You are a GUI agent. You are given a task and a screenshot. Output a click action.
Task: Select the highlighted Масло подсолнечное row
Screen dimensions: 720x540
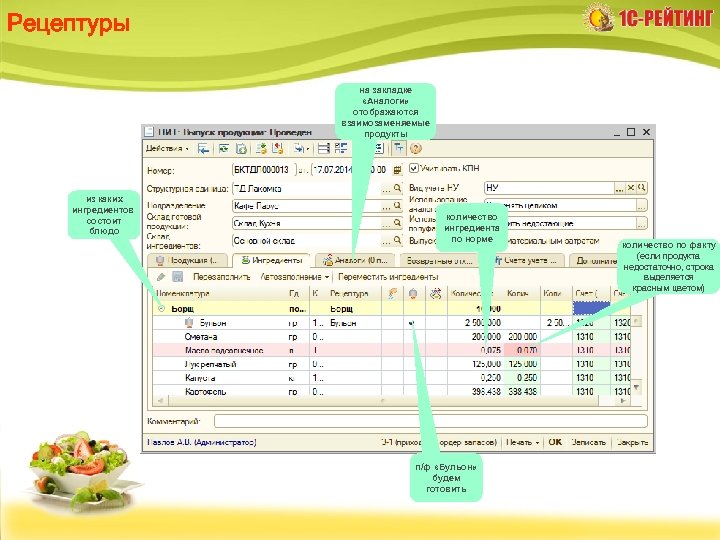pyautogui.click(x=391, y=350)
